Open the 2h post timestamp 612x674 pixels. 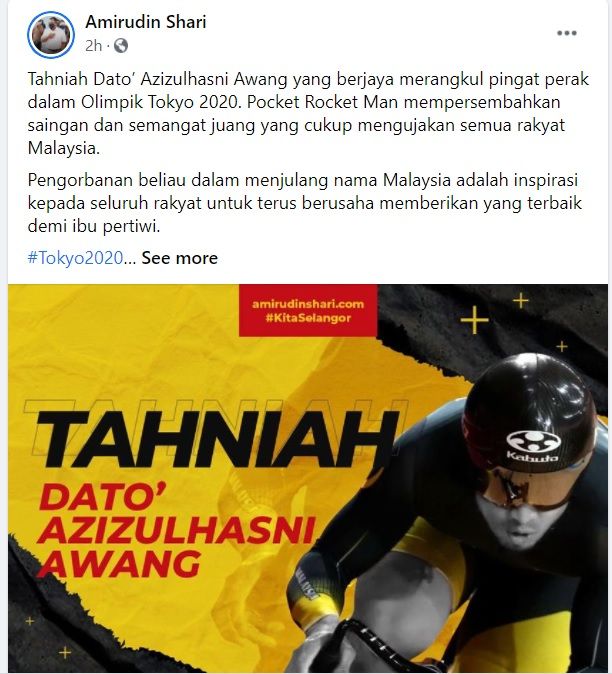click(93, 46)
